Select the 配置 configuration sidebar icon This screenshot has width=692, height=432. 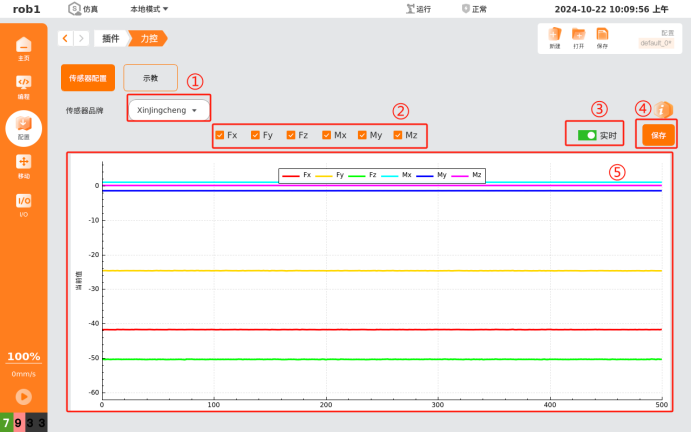[23, 126]
